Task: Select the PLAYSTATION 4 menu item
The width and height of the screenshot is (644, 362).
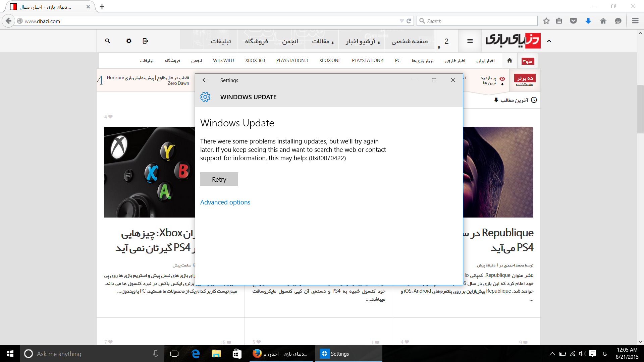Action: click(368, 60)
